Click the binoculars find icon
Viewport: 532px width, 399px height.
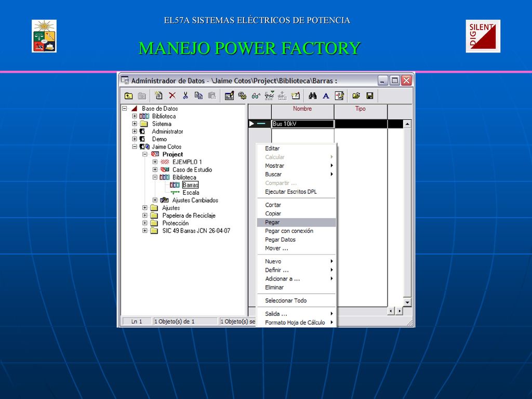point(312,96)
